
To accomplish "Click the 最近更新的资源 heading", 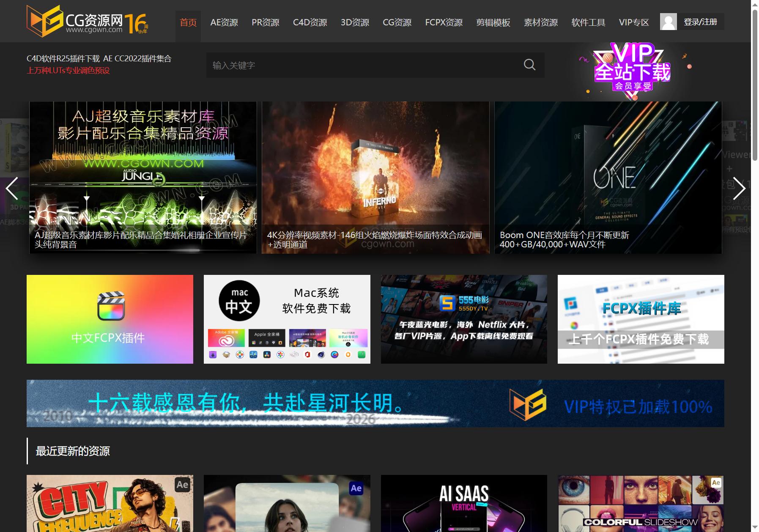I will (x=73, y=451).
